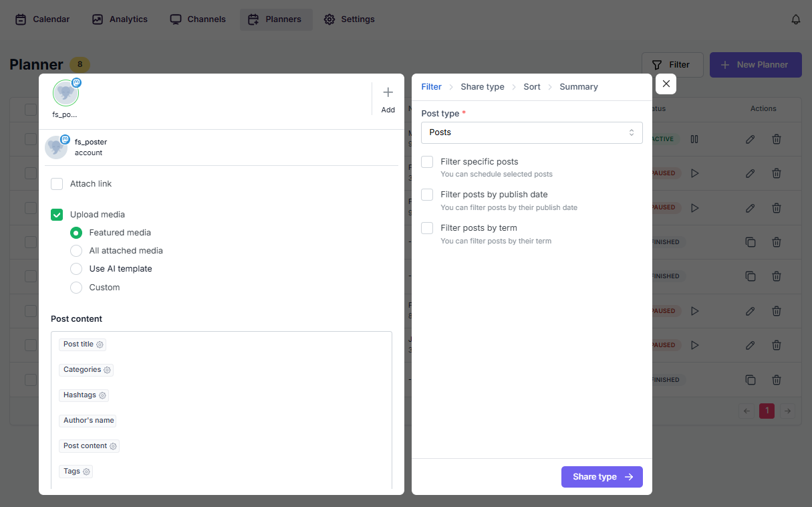Click gear icon on Post content tag

(x=113, y=446)
